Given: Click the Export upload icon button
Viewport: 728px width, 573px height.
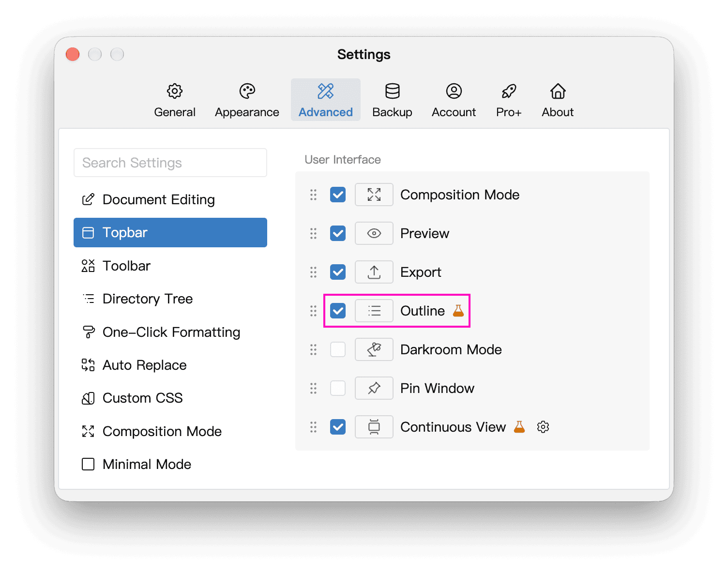Looking at the screenshot, I should click(x=374, y=272).
